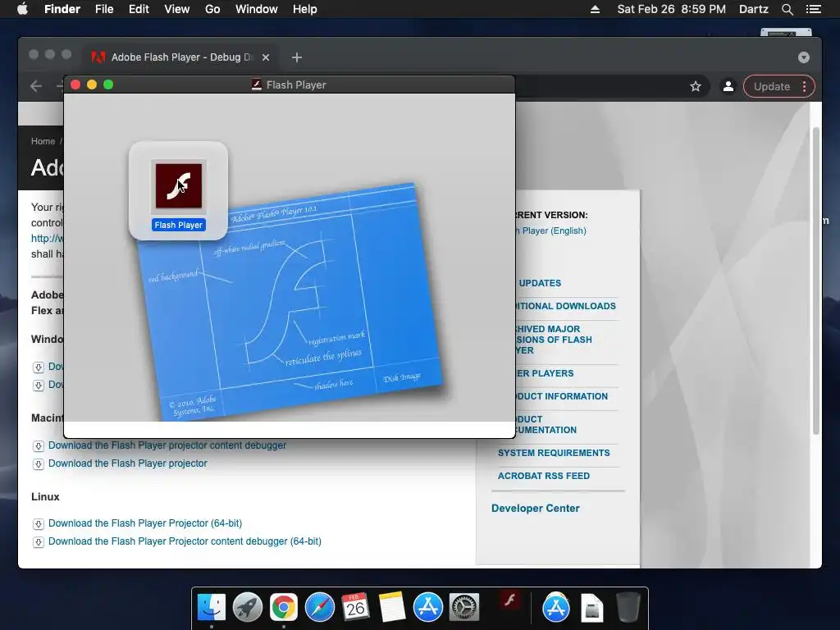The image size is (840, 630).
Task: Click download icon beside projector content debugger
Action: (x=38, y=445)
